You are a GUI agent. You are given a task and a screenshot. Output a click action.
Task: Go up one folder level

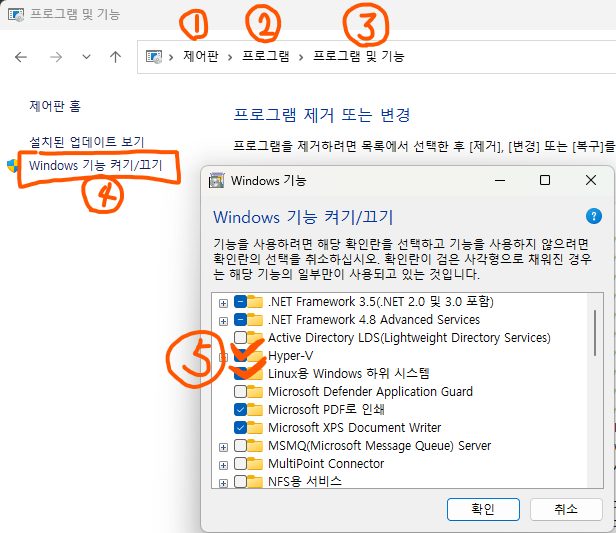[x=115, y=57]
